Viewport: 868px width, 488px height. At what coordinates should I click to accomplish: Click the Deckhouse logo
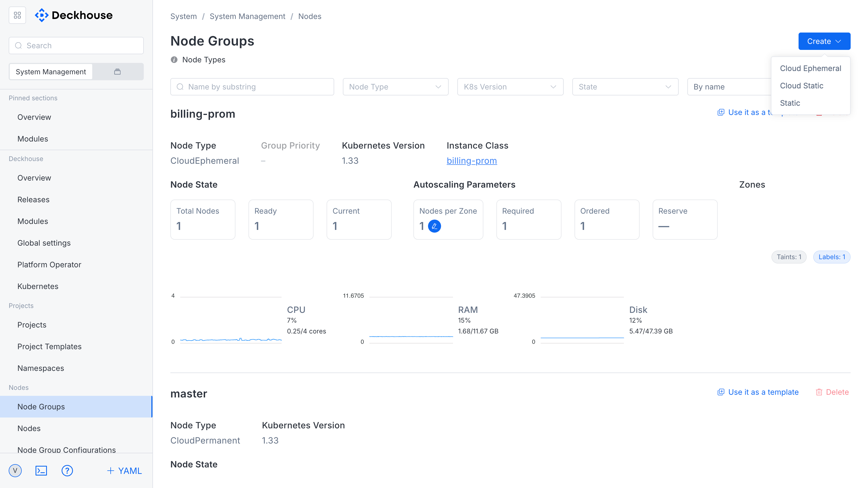click(74, 15)
